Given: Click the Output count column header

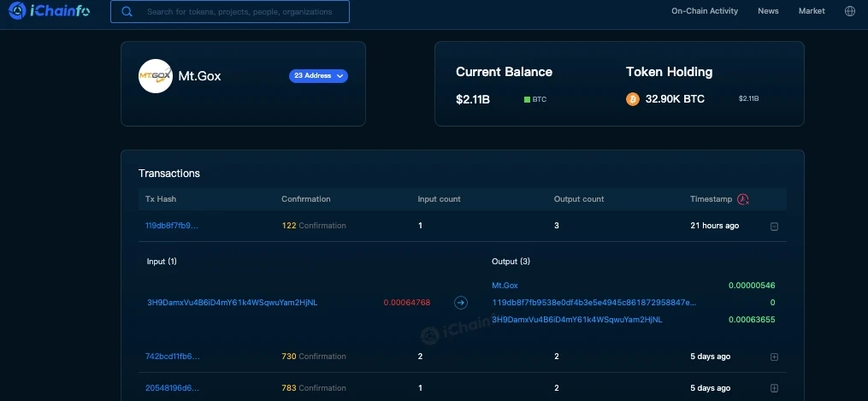Looking at the screenshot, I should tap(579, 199).
